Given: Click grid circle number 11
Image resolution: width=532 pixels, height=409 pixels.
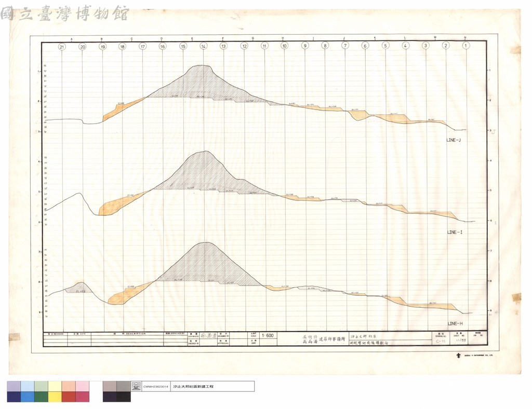Looking at the screenshot, I should click(264, 45).
